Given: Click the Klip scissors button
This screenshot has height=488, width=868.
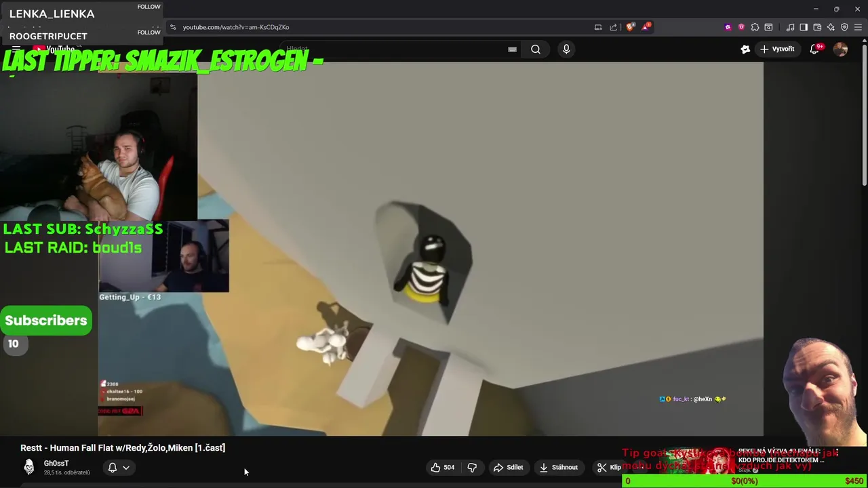Looking at the screenshot, I should [609, 467].
